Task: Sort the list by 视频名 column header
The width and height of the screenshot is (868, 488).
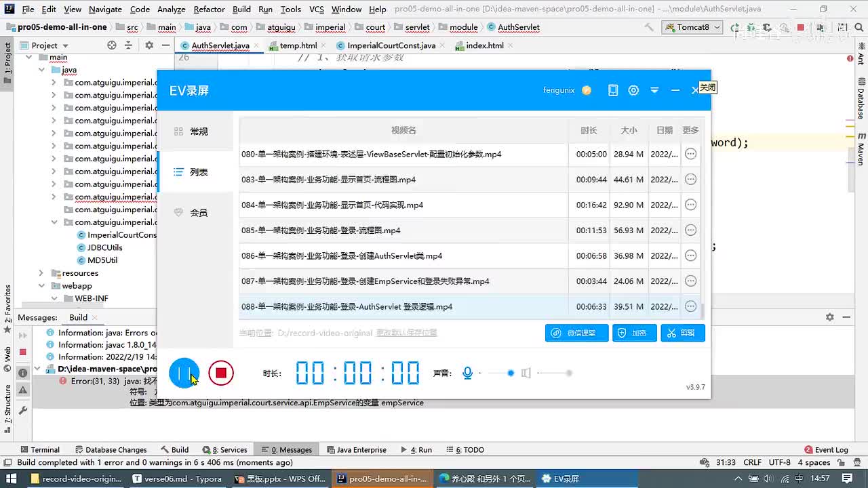Action: click(x=403, y=130)
